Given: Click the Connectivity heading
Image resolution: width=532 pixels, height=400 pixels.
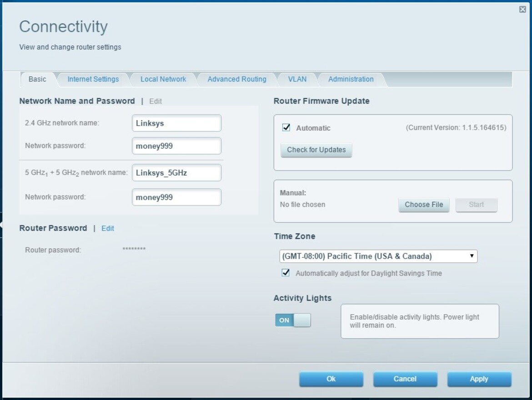Looking at the screenshot, I should click(64, 26).
